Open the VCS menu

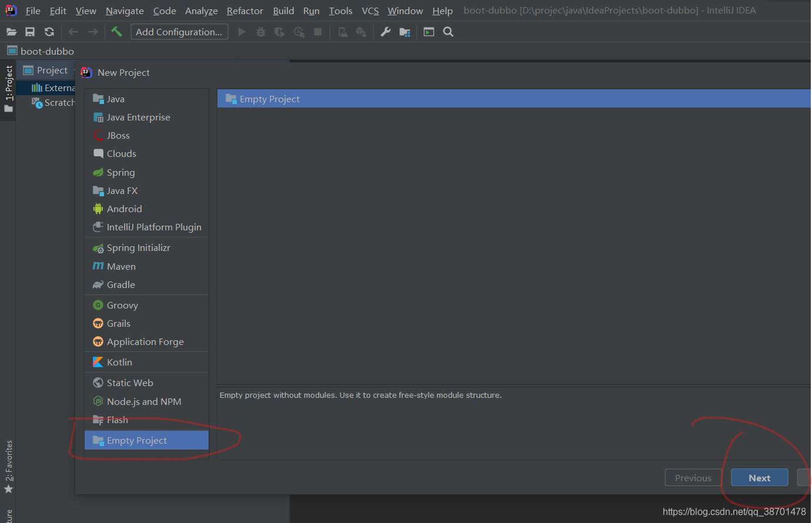tap(370, 11)
